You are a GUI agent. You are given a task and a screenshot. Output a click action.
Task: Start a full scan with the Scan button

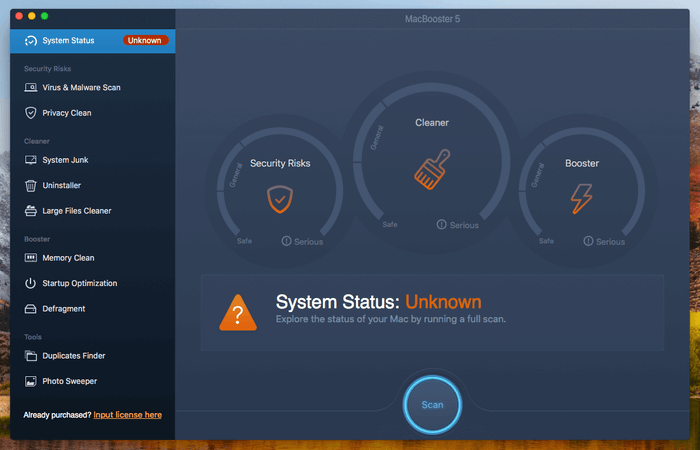coord(432,405)
